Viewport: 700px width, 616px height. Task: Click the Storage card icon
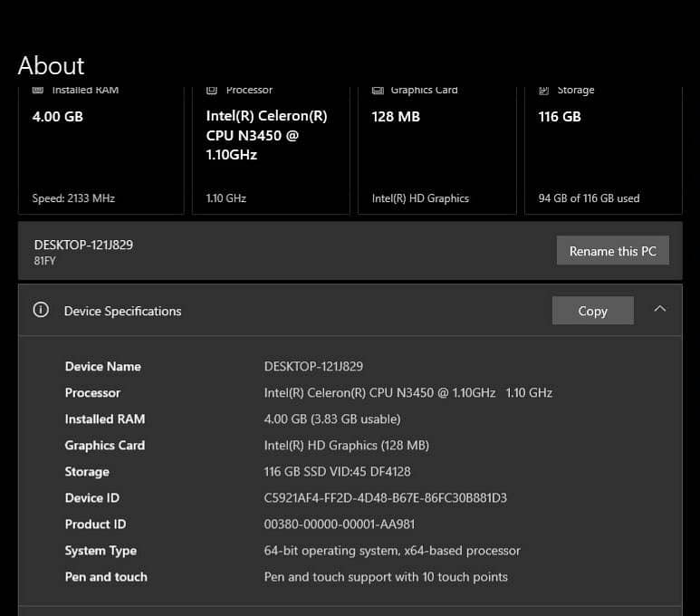pos(543,91)
